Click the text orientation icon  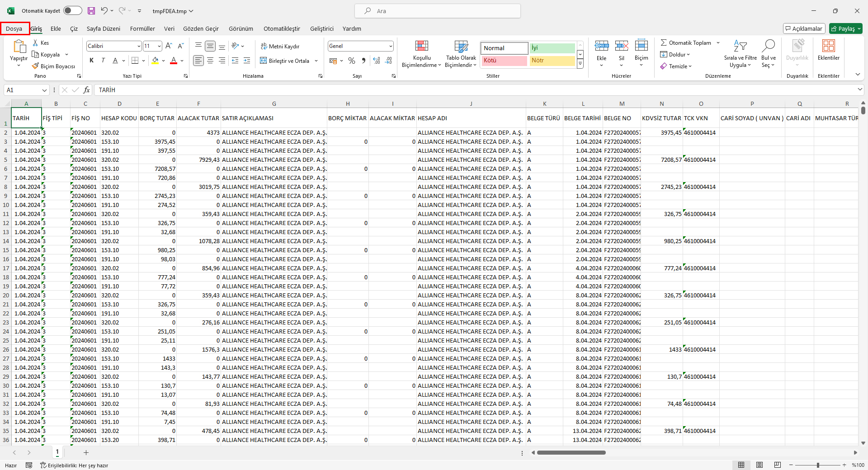235,46
